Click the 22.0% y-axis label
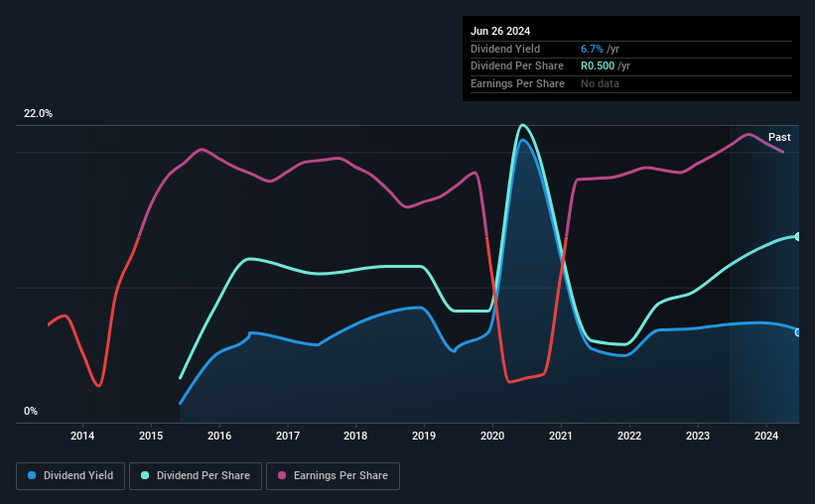815x504 pixels. coord(38,114)
